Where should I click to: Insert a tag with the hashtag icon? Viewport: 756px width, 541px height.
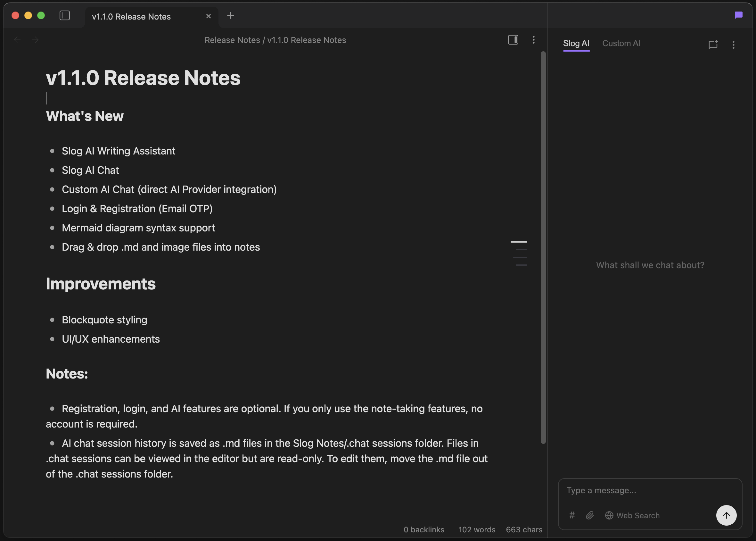[572, 515]
